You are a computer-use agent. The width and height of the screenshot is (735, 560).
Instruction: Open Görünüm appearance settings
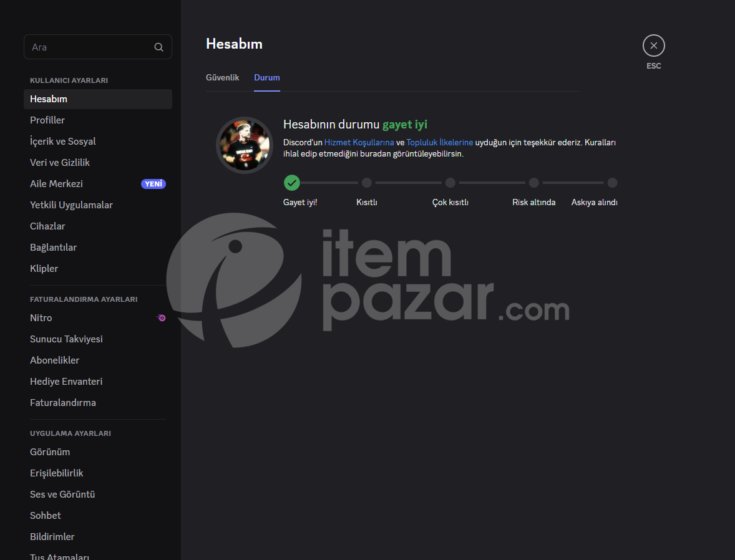98,451
